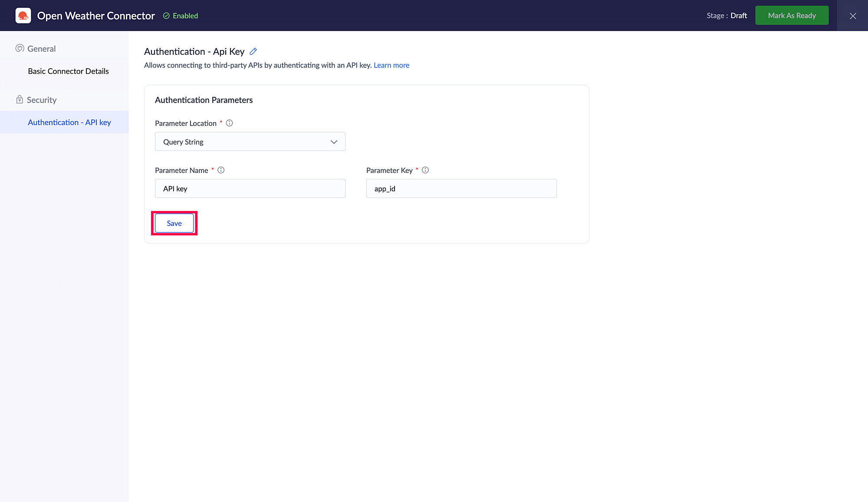This screenshot has height=502, width=868.
Task: Click the Parameter Location info icon
Action: click(x=230, y=123)
